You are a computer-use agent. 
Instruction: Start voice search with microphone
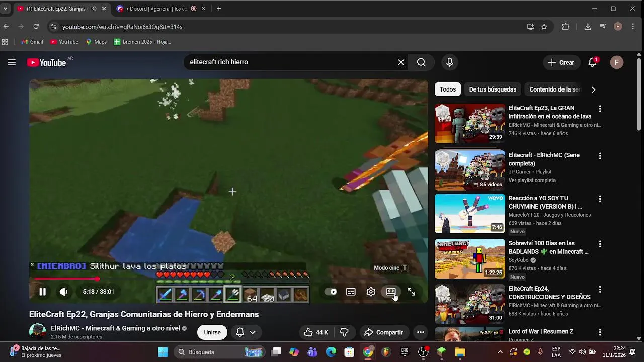click(x=450, y=62)
